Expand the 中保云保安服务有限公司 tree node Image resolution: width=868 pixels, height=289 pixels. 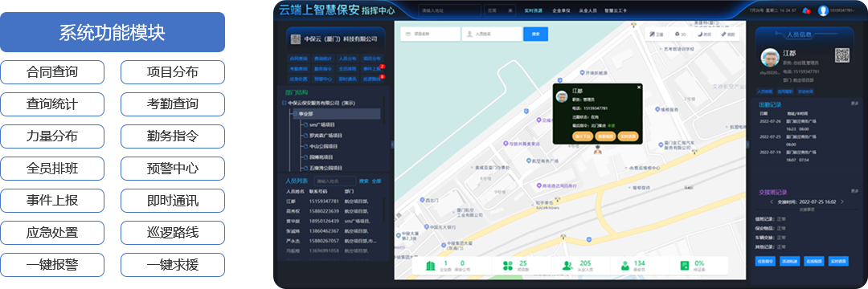[284, 103]
